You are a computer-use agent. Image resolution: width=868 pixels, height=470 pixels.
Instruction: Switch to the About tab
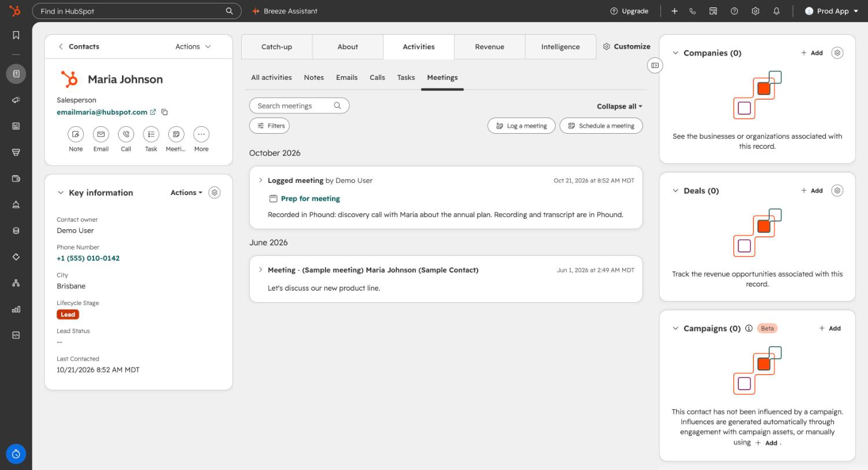point(348,47)
